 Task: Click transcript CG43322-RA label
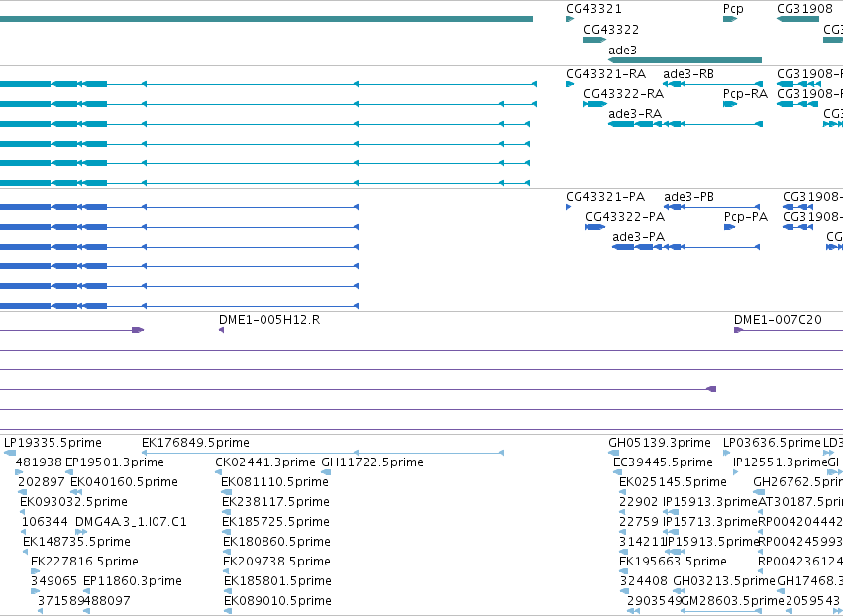[624, 94]
